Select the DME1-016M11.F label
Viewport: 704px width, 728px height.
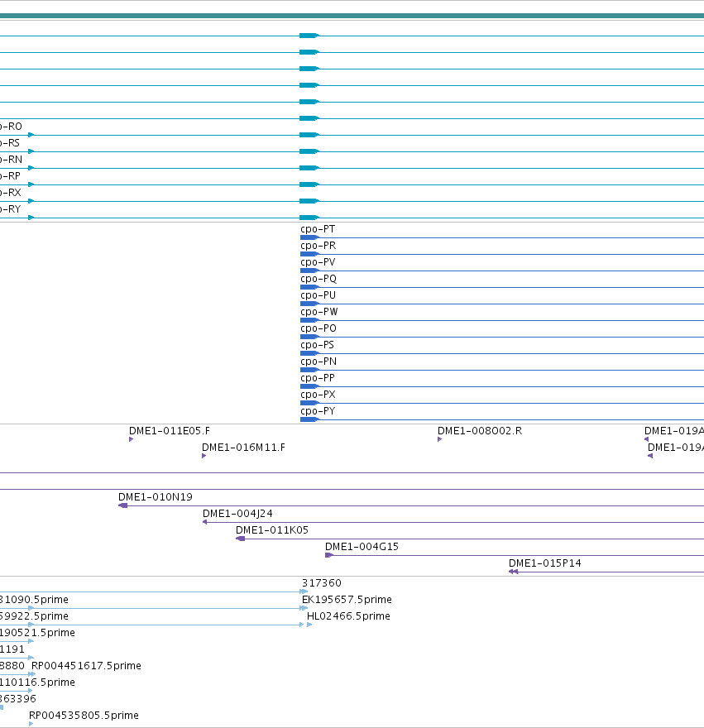(244, 448)
